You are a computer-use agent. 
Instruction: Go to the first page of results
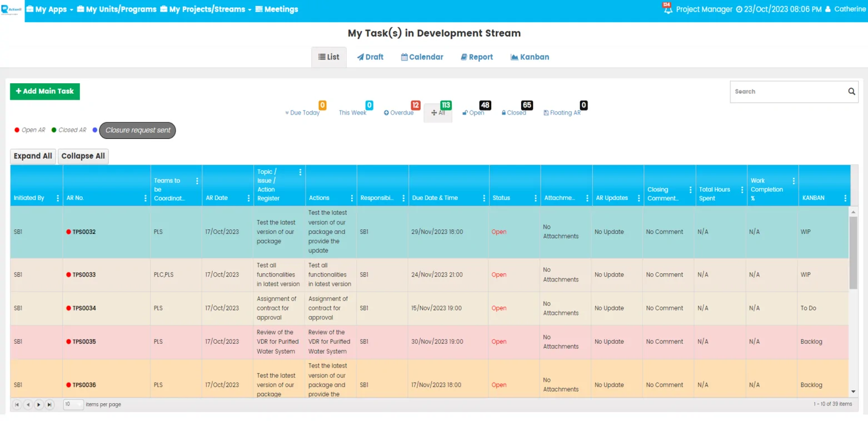17,404
